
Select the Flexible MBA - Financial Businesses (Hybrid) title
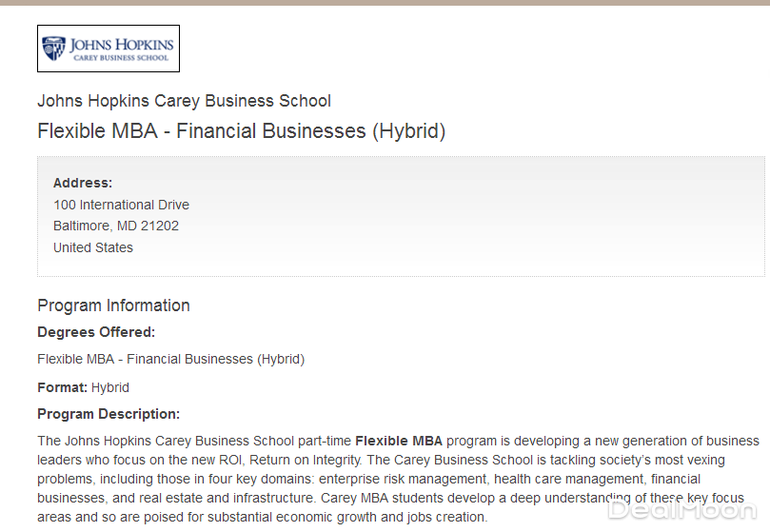(241, 131)
